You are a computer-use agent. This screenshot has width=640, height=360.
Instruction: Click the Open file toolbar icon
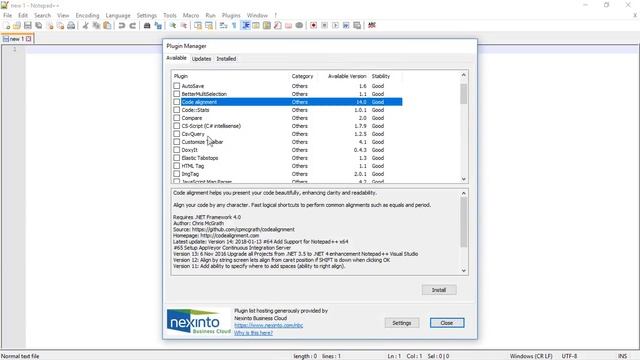(x=17, y=26)
